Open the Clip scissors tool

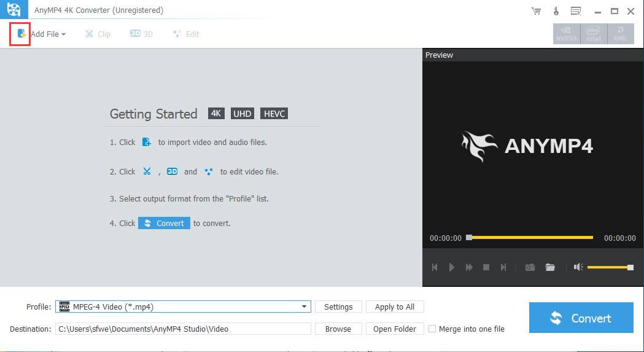[x=98, y=34]
